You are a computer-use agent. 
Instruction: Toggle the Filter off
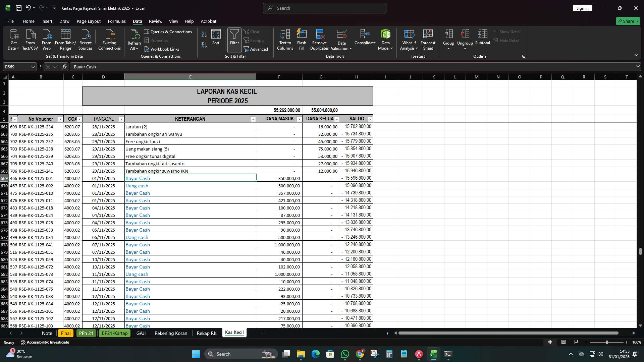click(234, 39)
